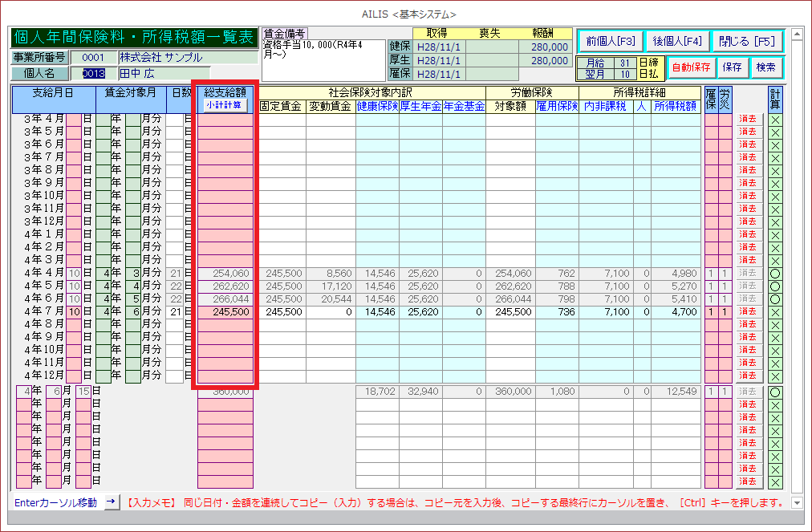Screen dimensions: 812x532
Task: Click the 自動保存 auto-save button
Action: coord(691,67)
